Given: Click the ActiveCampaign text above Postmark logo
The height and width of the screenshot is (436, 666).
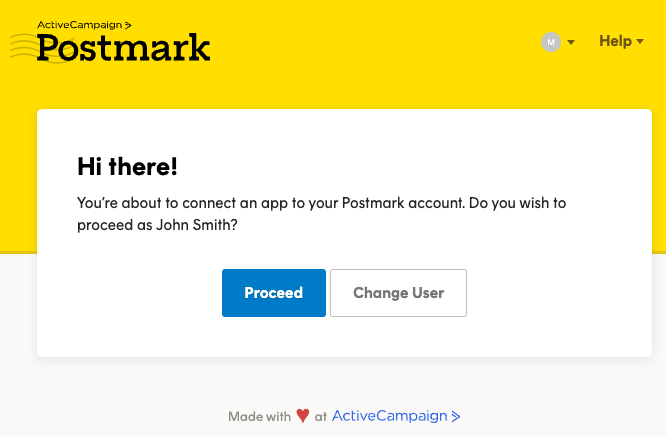Looking at the screenshot, I should click(79, 25).
